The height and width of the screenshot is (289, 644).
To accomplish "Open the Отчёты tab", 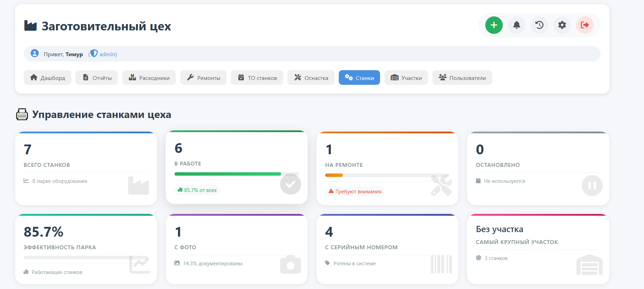I will click(x=97, y=77).
